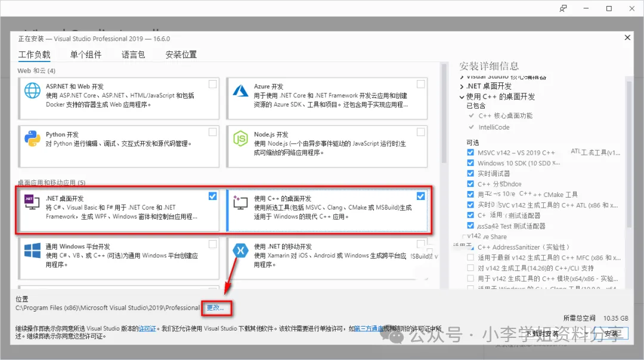644x360 pixels.
Task: Click the install path C:\Program Files (x86) text
Action: point(107,307)
